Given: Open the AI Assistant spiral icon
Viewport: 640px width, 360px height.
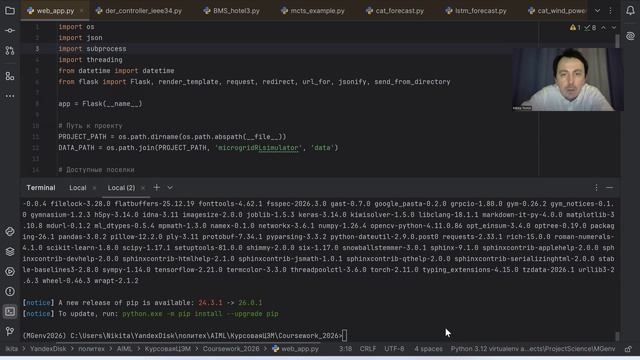Looking at the screenshot, I should (630, 36).
